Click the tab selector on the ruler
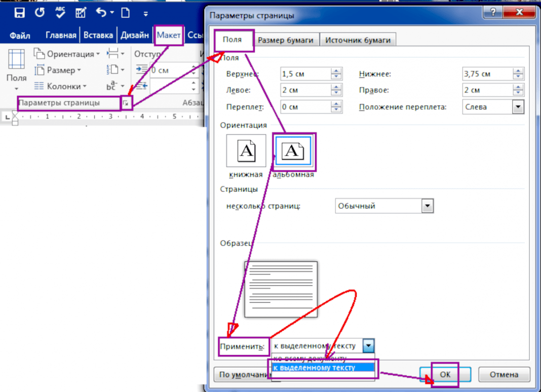Image resolution: width=541 pixels, height=392 pixels. click(7, 116)
